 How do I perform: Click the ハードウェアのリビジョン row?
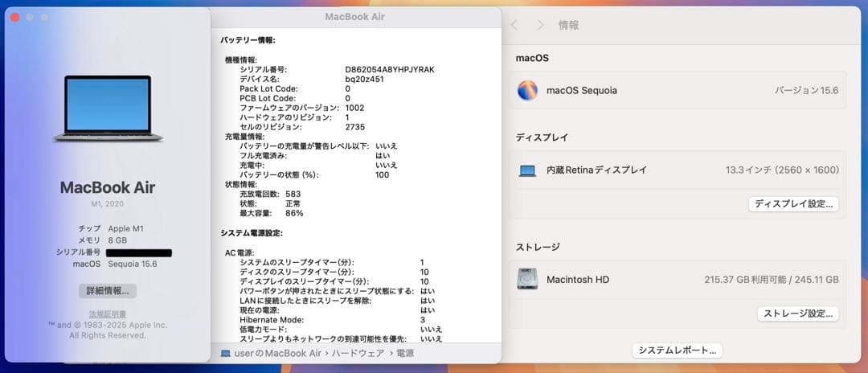295,117
